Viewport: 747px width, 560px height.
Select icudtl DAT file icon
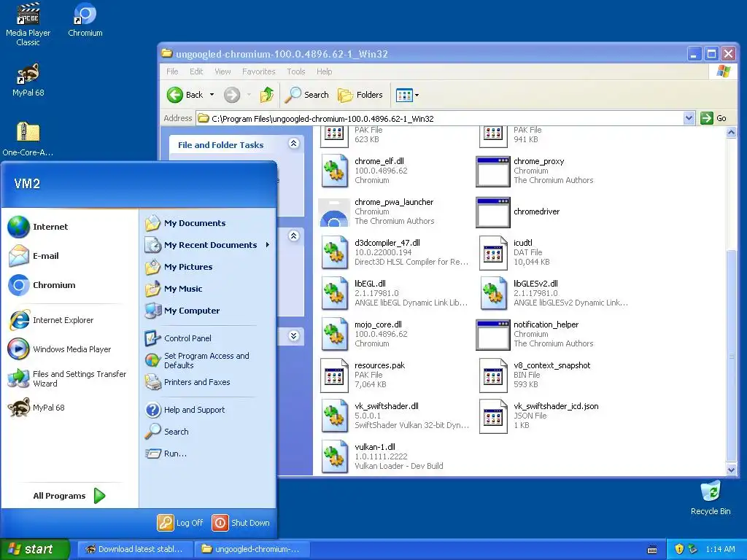pyautogui.click(x=493, y=253)
